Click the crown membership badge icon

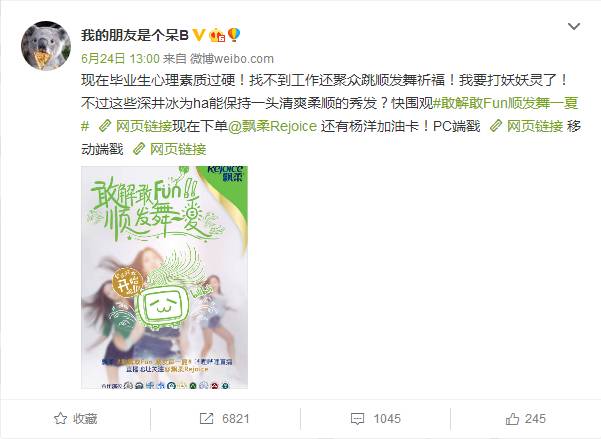(217, 35)
